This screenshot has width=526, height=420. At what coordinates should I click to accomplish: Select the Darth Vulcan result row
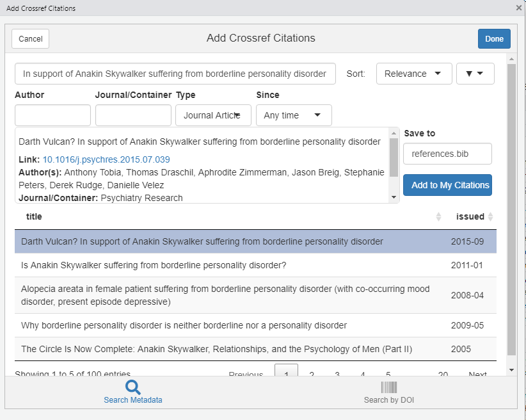click(x=255, y=241)
